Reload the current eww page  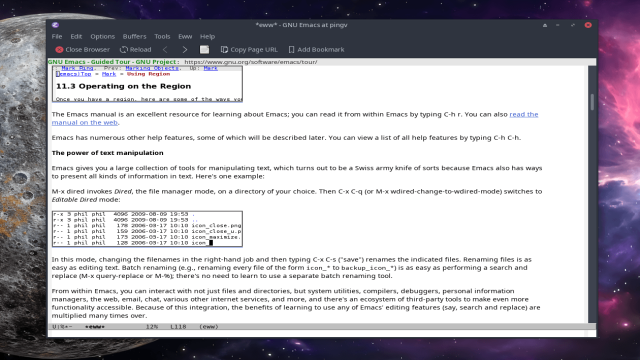[136, 49]
